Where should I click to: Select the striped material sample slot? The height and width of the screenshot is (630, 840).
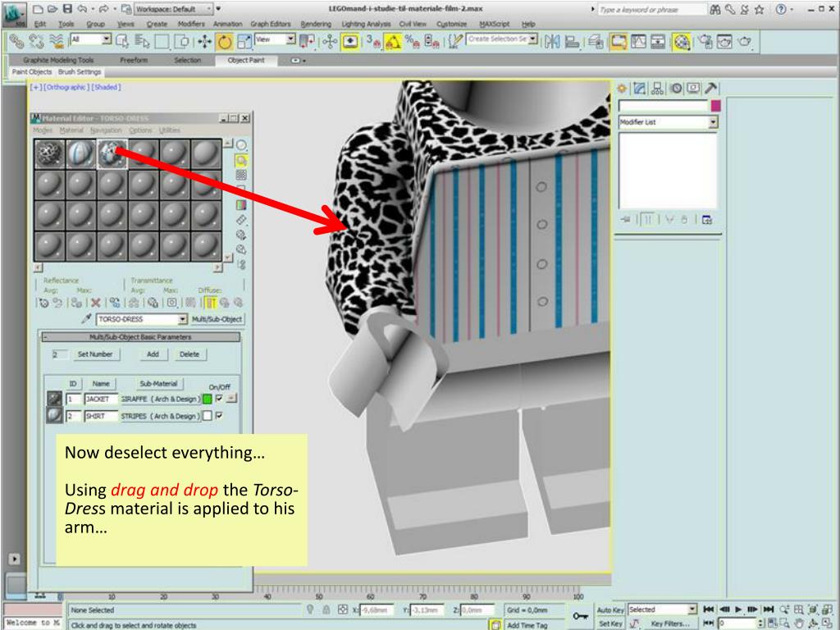click(x=80, y=154)
